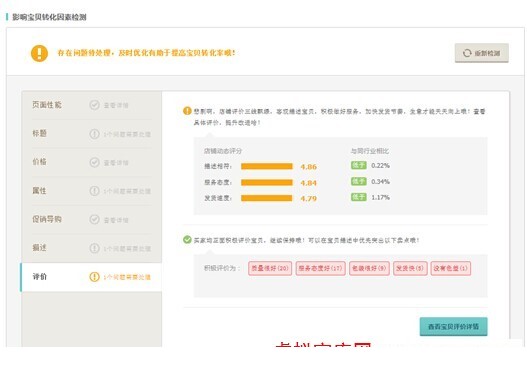Click the 发货快(5) review tag
The width and height of the screenshot is (527, 370).
(x=410, y=268)
